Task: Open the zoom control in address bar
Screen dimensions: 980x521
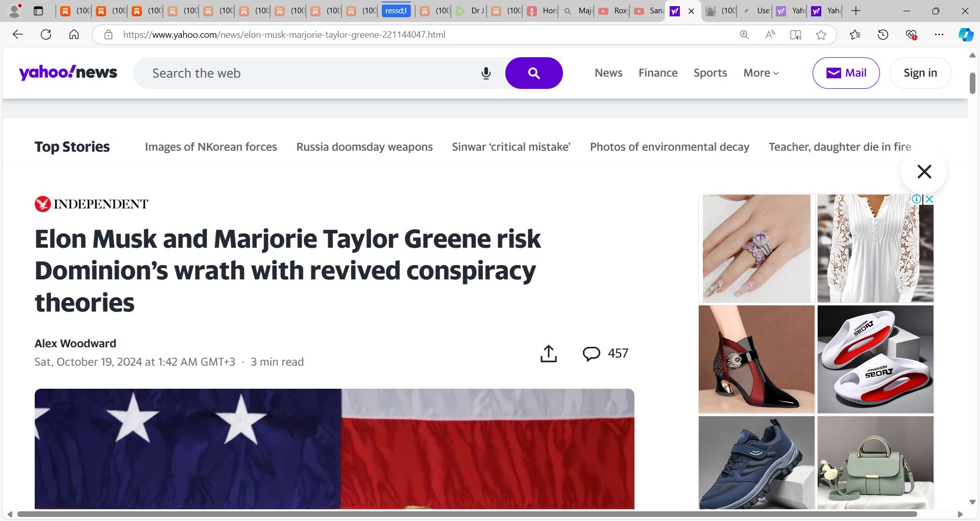Action: coord(745,35)
